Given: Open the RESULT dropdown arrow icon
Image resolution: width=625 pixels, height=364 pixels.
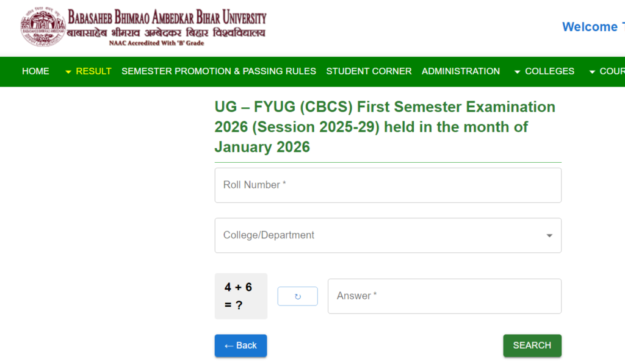Looking at the screenshot, I should (x=67, y=71).
